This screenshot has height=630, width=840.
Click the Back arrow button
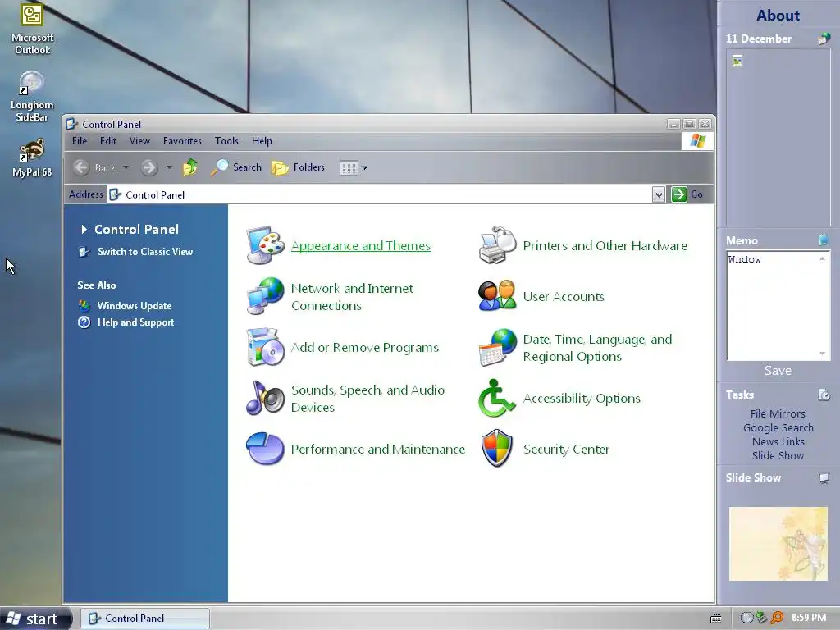coord(81,167)
